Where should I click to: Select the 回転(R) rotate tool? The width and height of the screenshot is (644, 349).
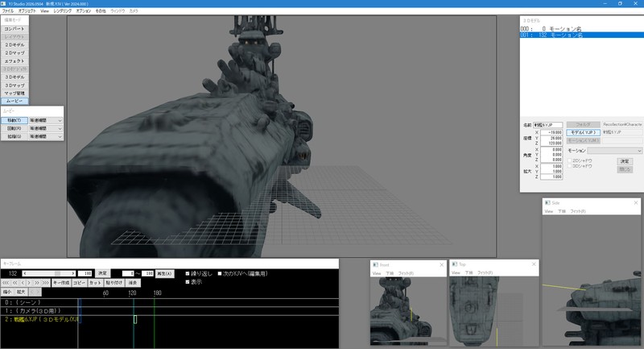(x=14, y=128)
